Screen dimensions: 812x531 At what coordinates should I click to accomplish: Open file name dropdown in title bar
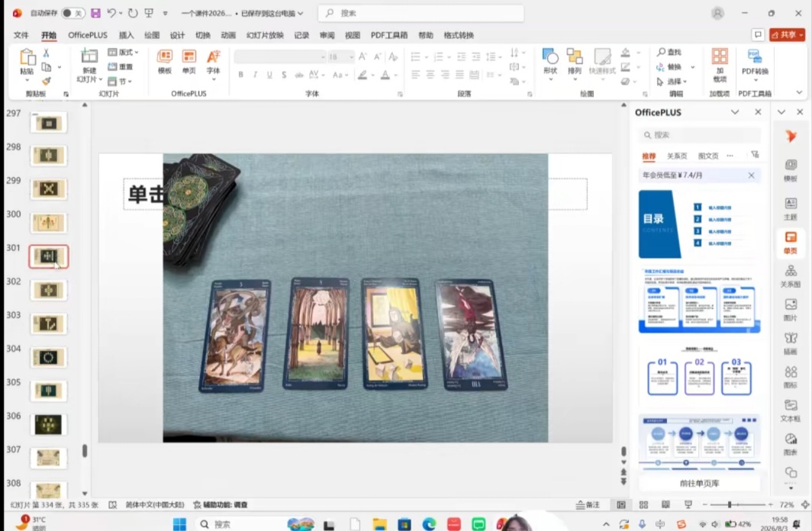click(301, 14)
